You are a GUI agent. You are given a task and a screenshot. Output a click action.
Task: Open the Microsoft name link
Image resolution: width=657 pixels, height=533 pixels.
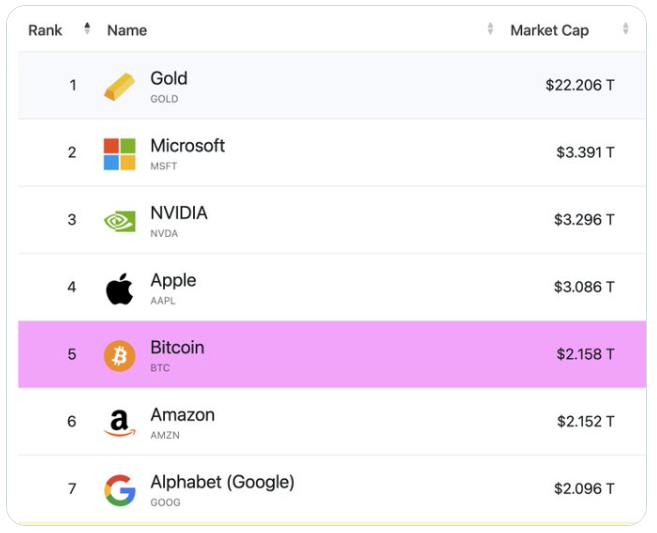(x=187, y=146)
